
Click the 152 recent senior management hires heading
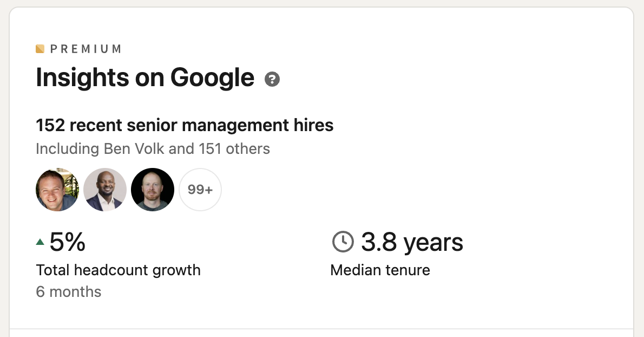pos(185,125)
